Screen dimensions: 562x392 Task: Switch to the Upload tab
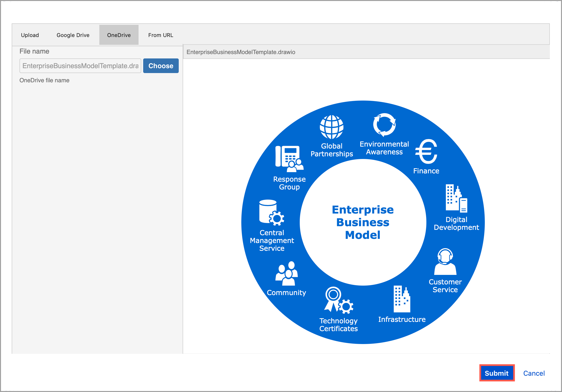(30, 35)
